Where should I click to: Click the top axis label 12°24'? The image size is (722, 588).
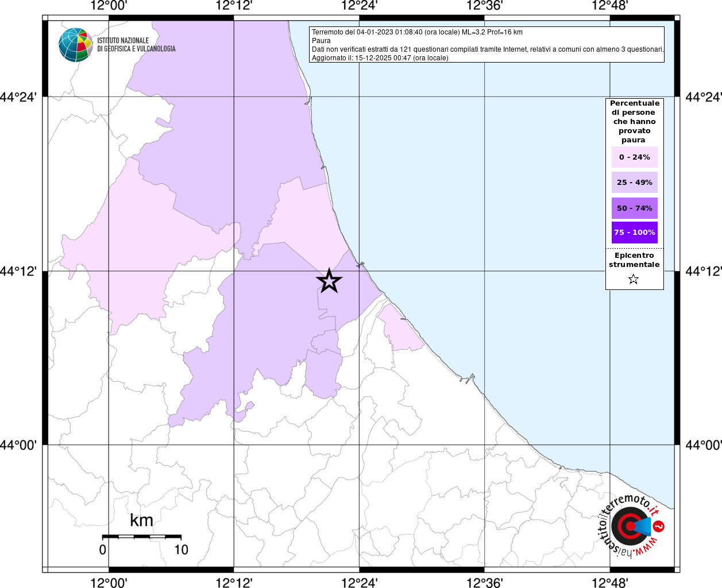coord(359,6)
